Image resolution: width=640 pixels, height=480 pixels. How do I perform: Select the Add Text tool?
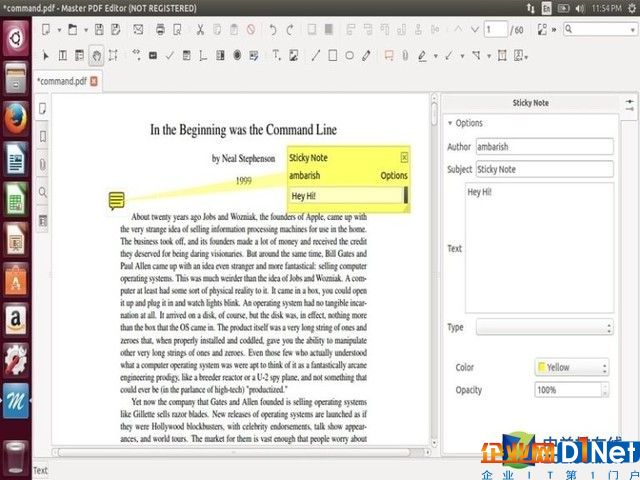pos(276,55)
